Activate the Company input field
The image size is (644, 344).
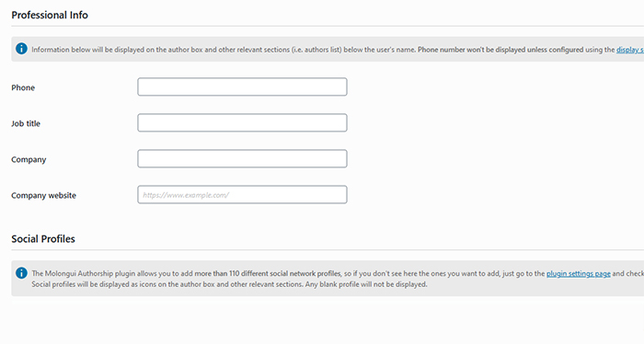coord(242,159)
